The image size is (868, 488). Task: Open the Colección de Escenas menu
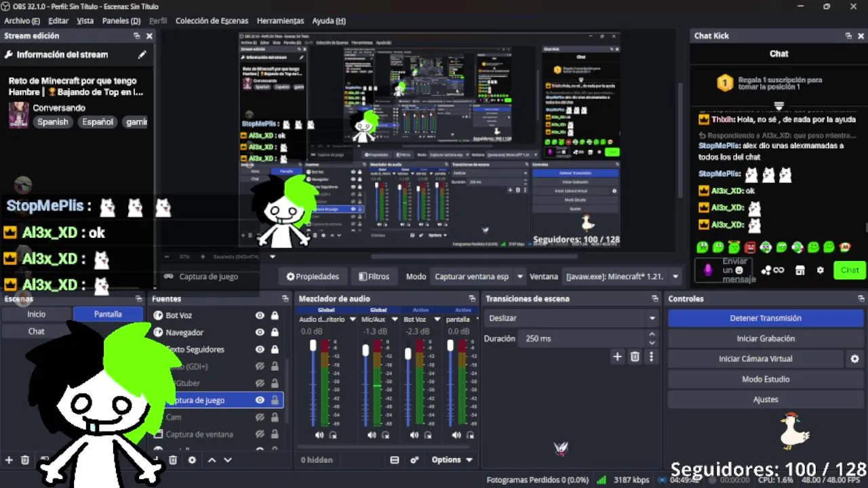[x=212, y=21]
